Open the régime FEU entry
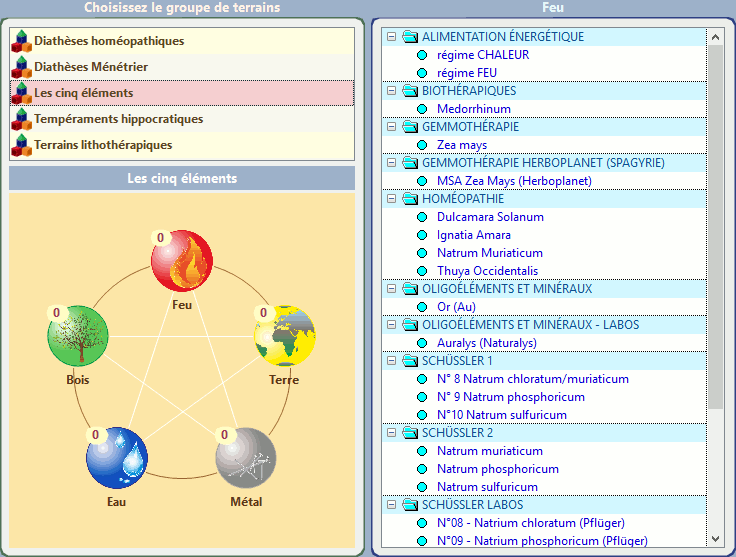The height and width of the screenshot is (557, 736). point(467,73)
